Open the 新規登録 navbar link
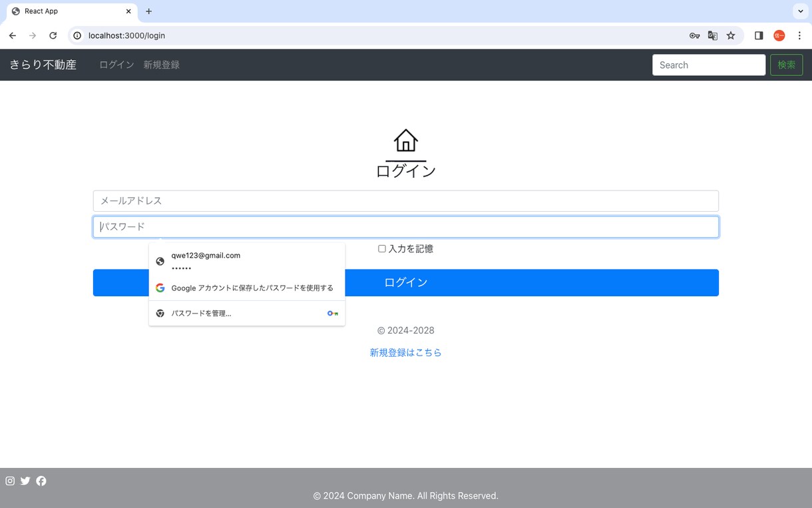812x508 pixels. coord(162,65)
